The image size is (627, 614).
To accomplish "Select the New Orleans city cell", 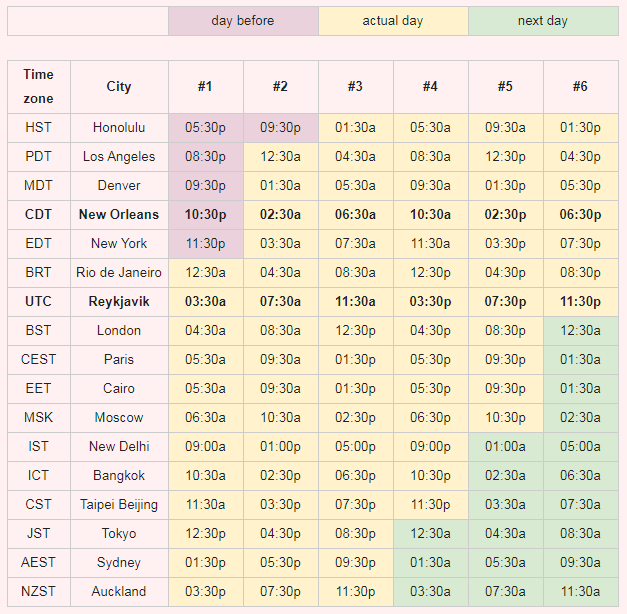I will pyautogui.click(x=119, y=215).
